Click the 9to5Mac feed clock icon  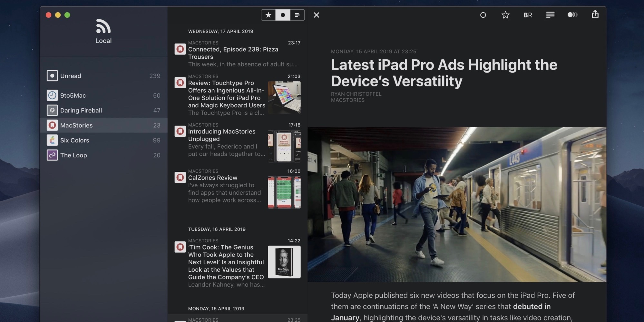tap(52, 95)
